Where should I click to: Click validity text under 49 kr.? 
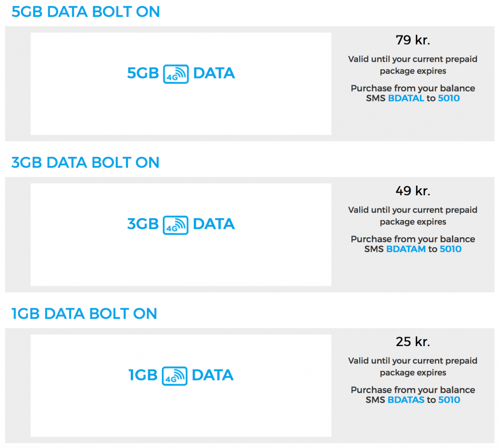[413, 216]
